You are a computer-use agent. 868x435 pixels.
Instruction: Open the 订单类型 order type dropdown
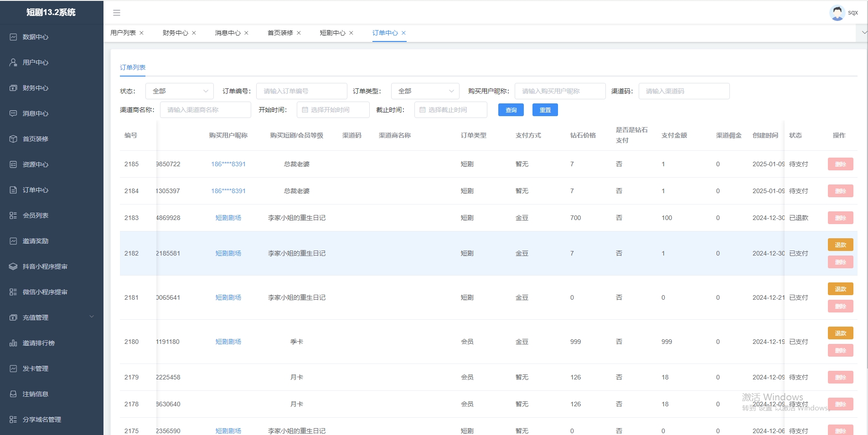point(425,91)
